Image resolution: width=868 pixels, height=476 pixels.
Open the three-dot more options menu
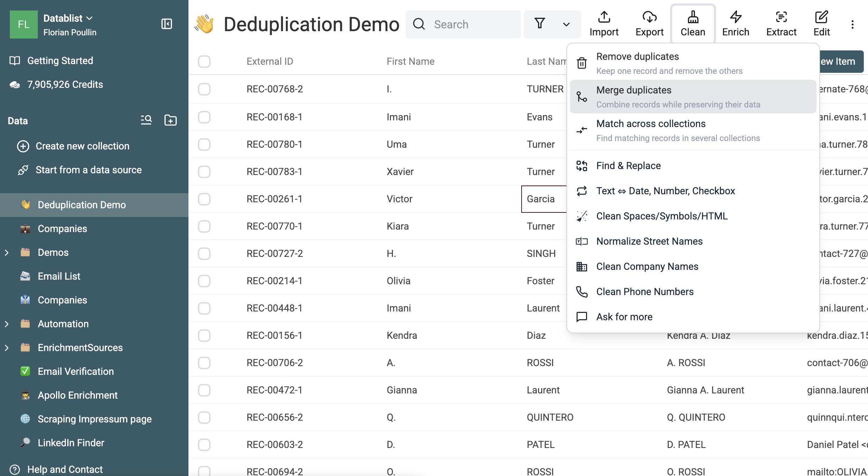click(x=852, y=24)
